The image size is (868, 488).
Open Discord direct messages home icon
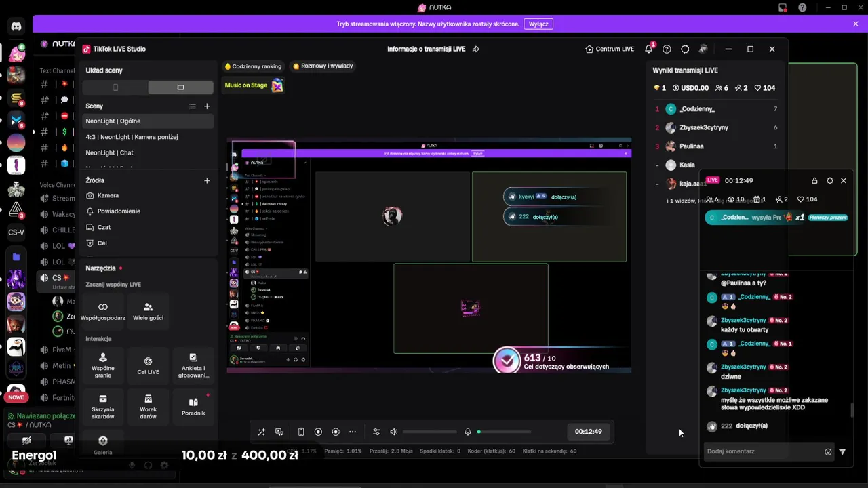16,26
